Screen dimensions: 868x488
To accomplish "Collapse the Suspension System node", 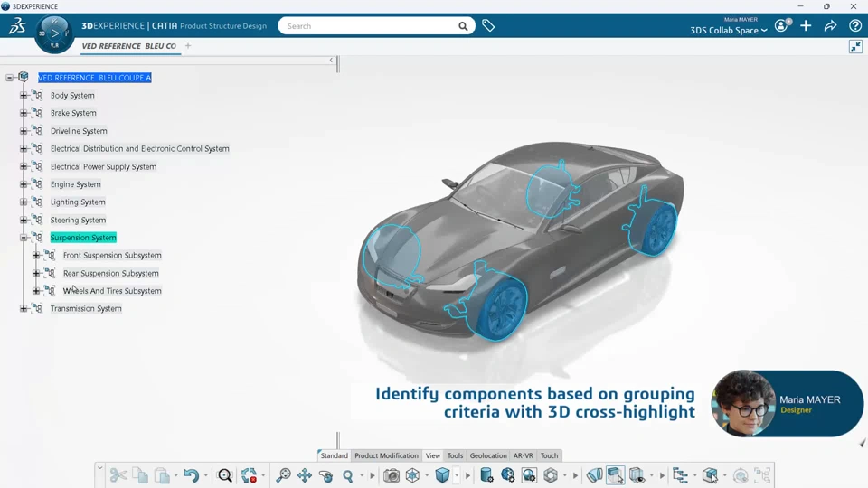I will coord(24,238).
